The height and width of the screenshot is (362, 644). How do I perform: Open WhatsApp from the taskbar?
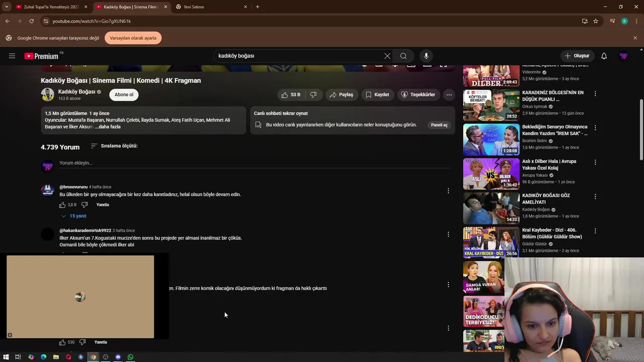tap(130, 357)
